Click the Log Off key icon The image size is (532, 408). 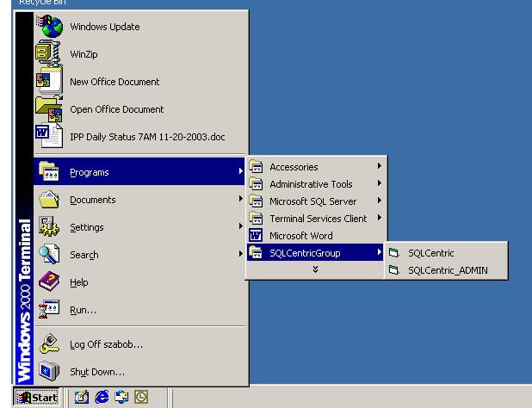tap(49, 343)
